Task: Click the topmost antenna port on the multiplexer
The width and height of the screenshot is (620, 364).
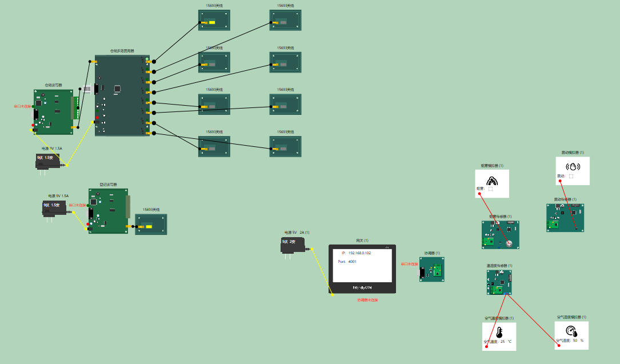Action: coord(154,62)
